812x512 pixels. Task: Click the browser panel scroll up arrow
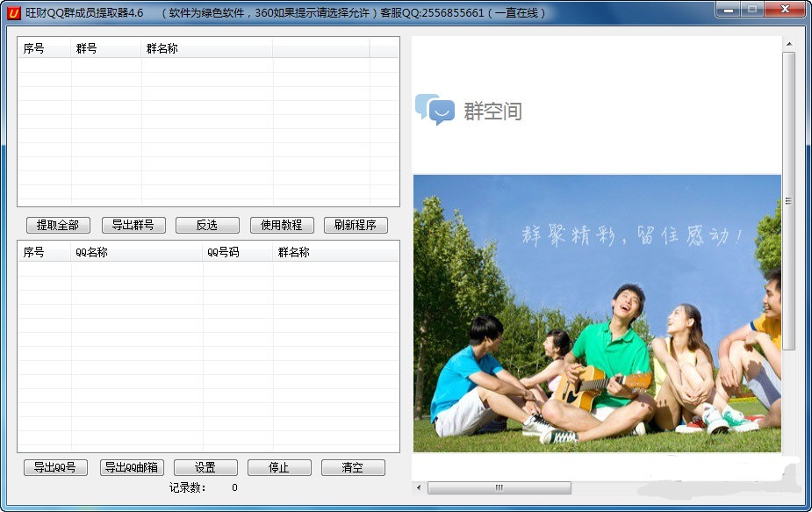point(788,44)
